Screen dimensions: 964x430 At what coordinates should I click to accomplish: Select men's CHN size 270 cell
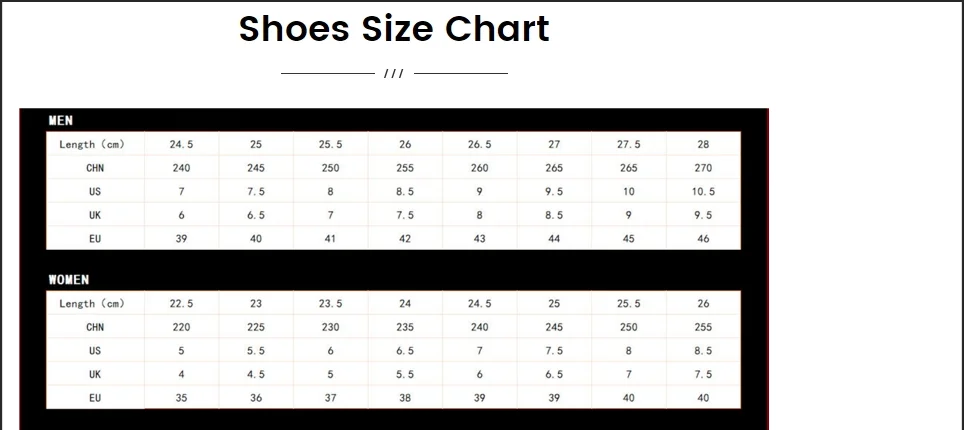coord(703,168)
